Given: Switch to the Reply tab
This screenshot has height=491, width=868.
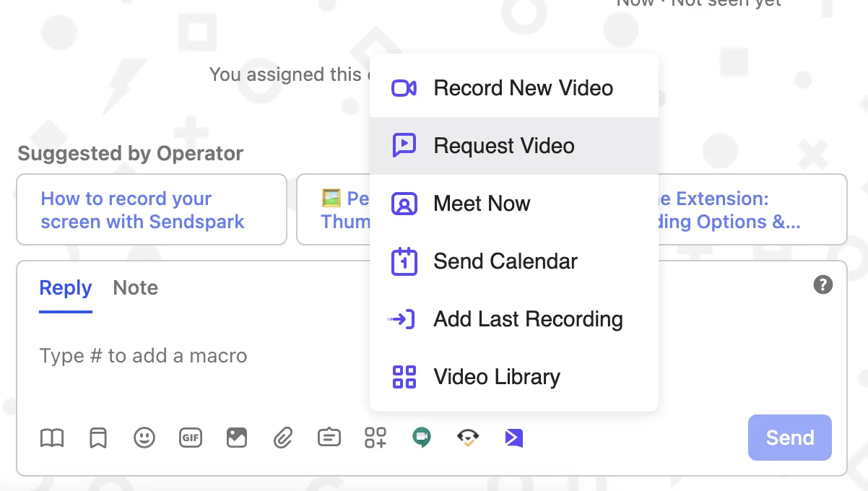Looking at the screenshot, I should click(x=66, y=288).
